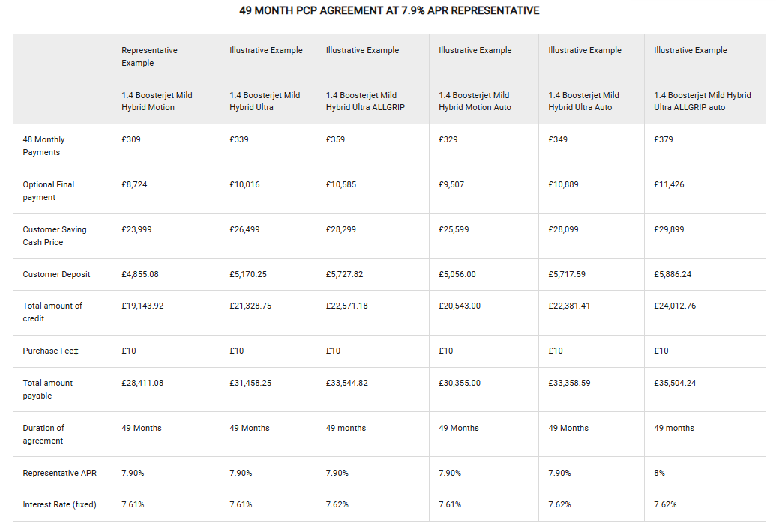
Task: Select the Hybrid Ultra ALLGRIP auto model cell
Action: 702,101
